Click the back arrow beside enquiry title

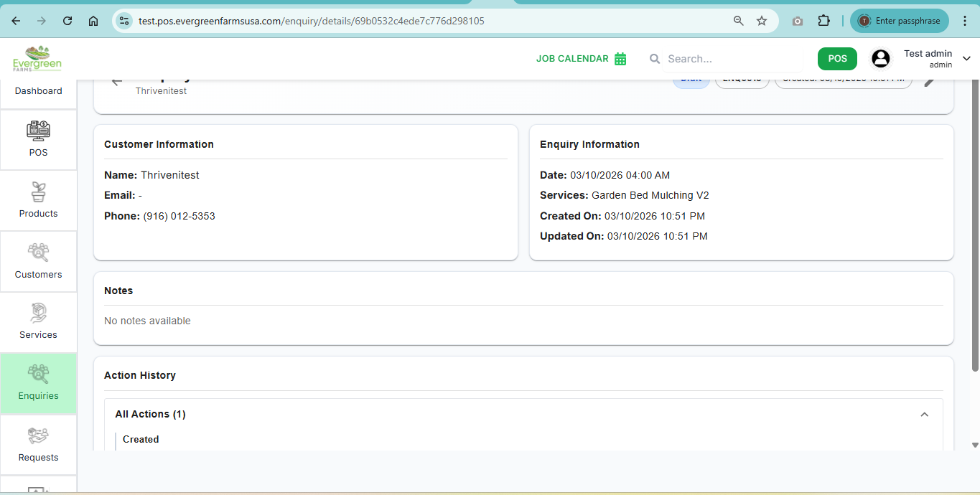[117, 81]
